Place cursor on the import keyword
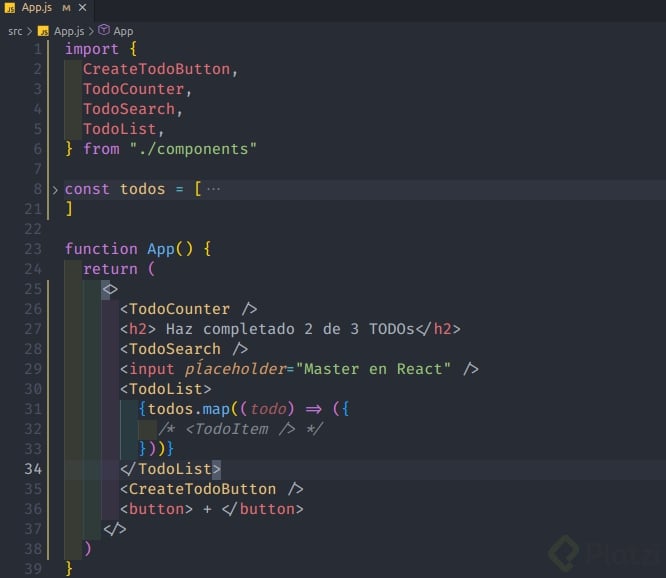Screen dimensions: 666x578 coord(92,49)
